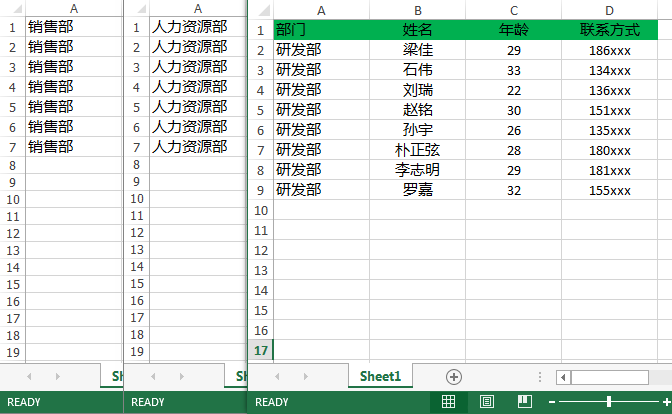Select all cells in left workbook corner
The height and width of the screenshot is (414, 672).
click(13, 9)
